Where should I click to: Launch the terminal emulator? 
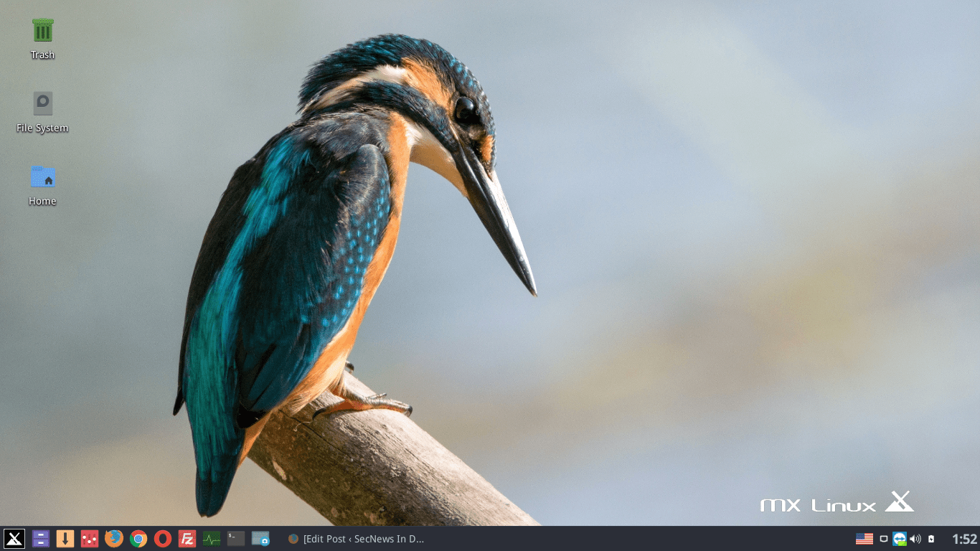coord(236,539)
